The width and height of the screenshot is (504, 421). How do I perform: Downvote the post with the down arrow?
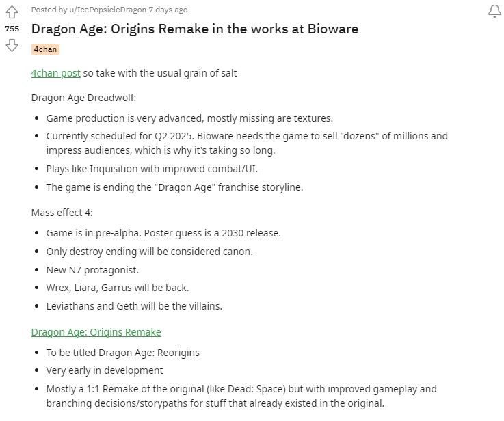[12, 45]
